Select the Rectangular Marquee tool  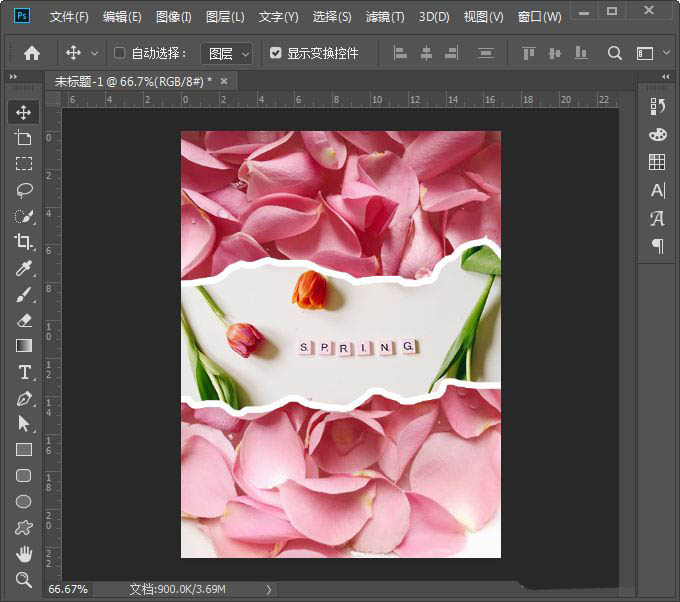coord(23,164)
